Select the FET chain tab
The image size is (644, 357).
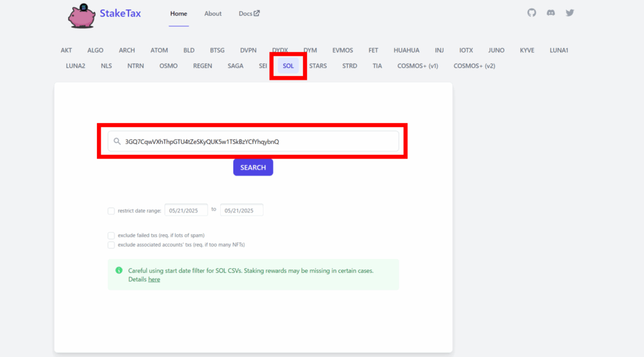373,50
